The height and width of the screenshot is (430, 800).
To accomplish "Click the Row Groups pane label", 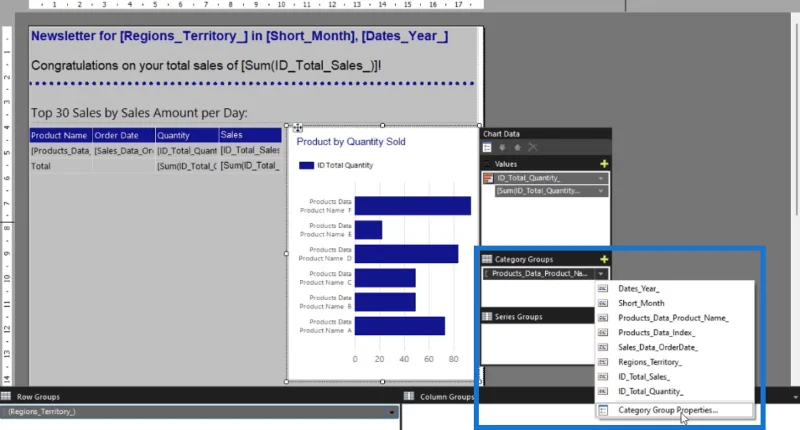I will click(x=38, y=396).
